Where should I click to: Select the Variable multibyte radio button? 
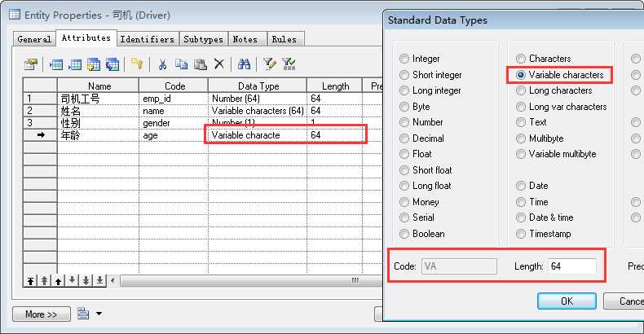pyautogui.click(x=521, y=154)
